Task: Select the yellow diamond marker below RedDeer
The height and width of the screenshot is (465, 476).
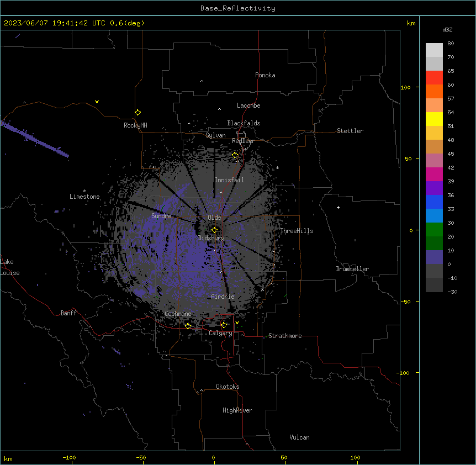Action: pos(235,155)
